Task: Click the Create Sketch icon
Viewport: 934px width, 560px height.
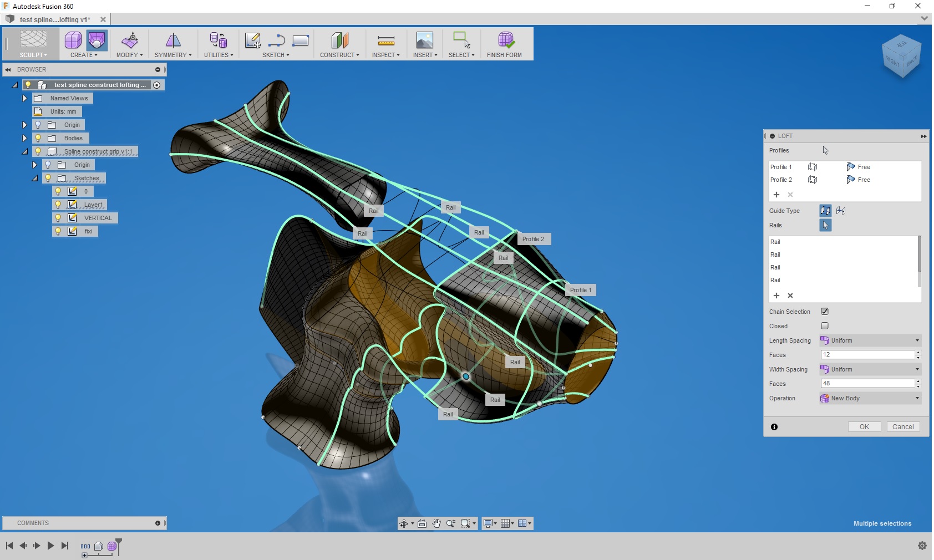Action: click(253, 40)
